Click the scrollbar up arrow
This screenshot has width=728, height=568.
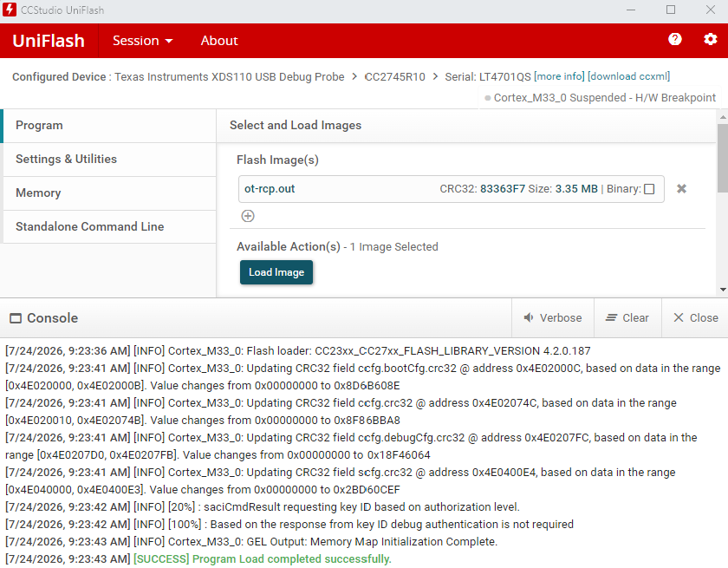[723, 117]
